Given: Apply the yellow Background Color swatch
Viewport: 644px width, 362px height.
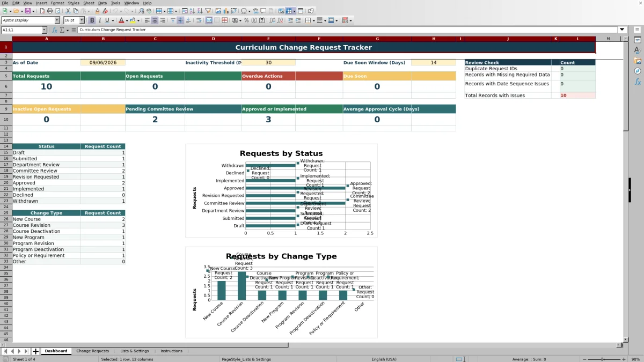Looking at the screenshot, I should [133, 20].
